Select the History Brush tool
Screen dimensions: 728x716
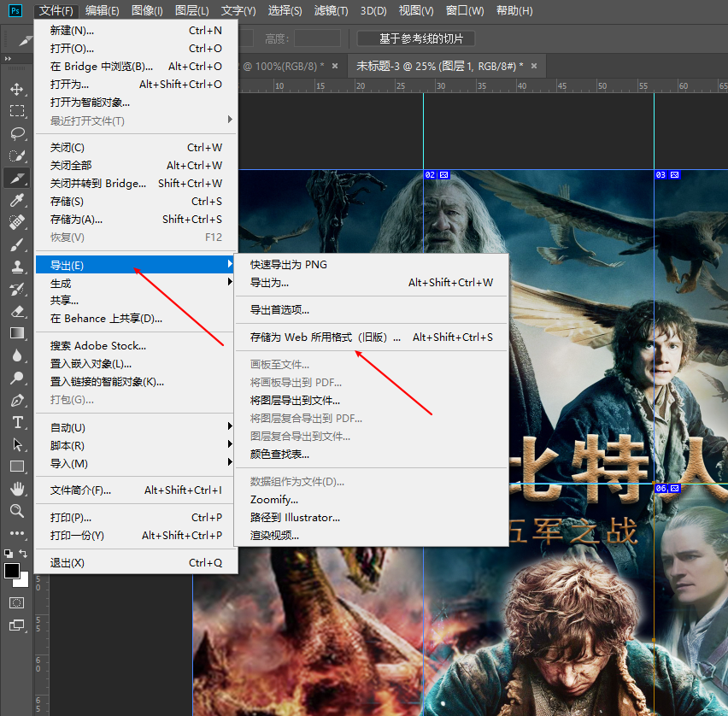(x=17, y=290)
